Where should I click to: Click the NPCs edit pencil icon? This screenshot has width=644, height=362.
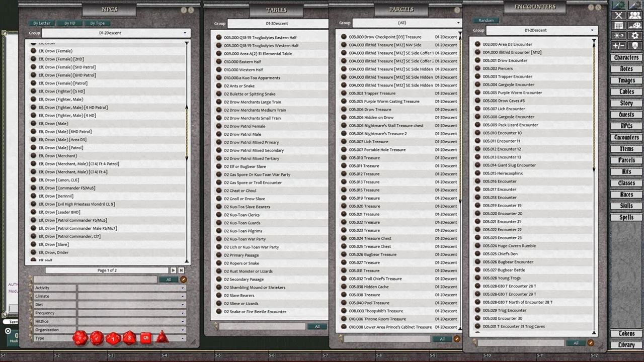pyautogui.click(x=184, y=280)
